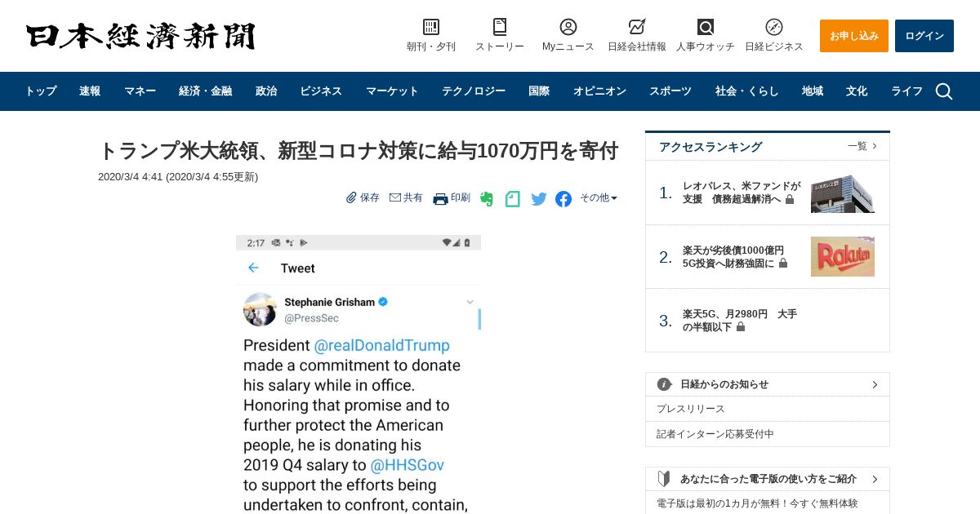Open レオパレス、米ファンドが支援 ranking article
The width and height of the screenshot is (980, 514).
point(742,193)
